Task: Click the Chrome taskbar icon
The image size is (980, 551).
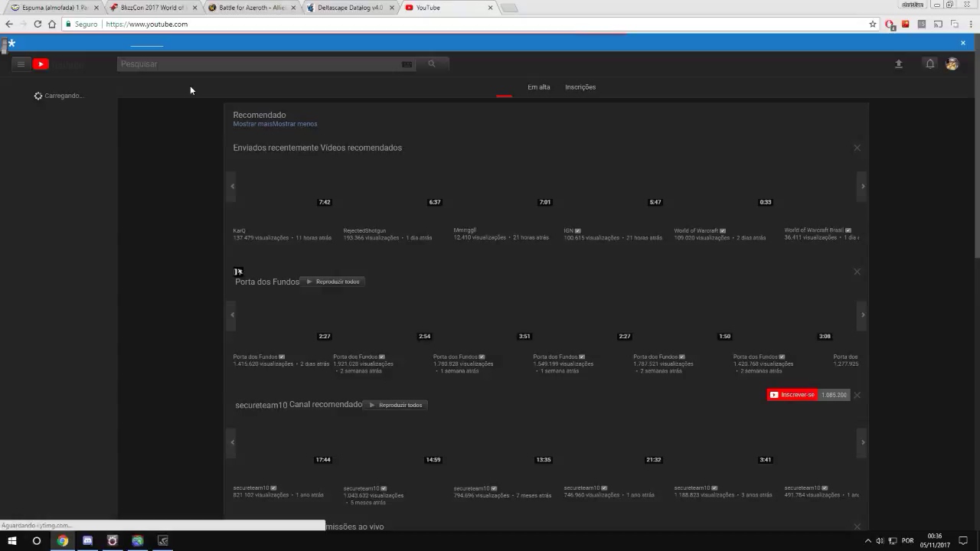Action: [62, 541]
